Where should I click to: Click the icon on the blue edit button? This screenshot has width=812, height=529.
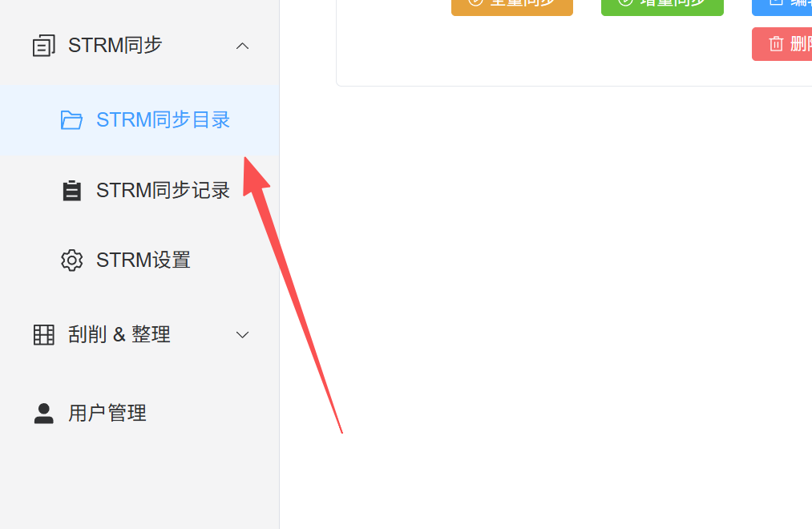tap(776, 2)
